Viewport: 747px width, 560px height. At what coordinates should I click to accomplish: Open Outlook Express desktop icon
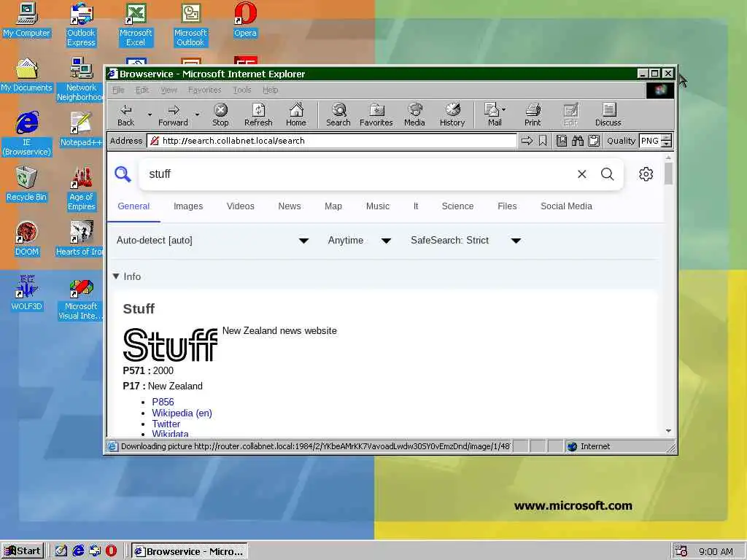(81, 25)
